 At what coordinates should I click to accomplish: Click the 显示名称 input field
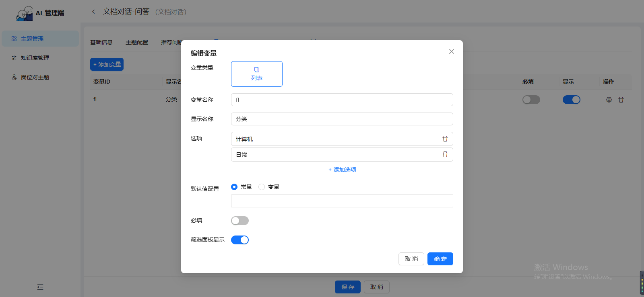point(342,119)
